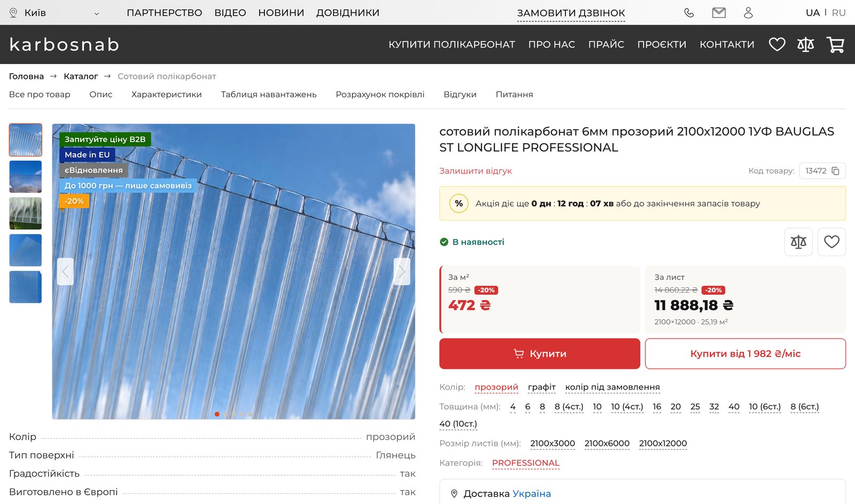855x504 pixels.
Task: Open the shopping cart icon
Action: [835, 44]
